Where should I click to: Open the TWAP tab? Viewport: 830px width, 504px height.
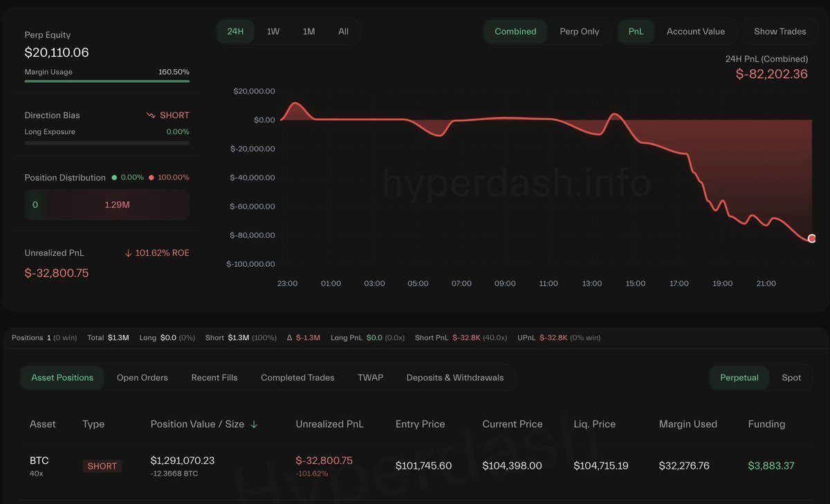point(370,377)
